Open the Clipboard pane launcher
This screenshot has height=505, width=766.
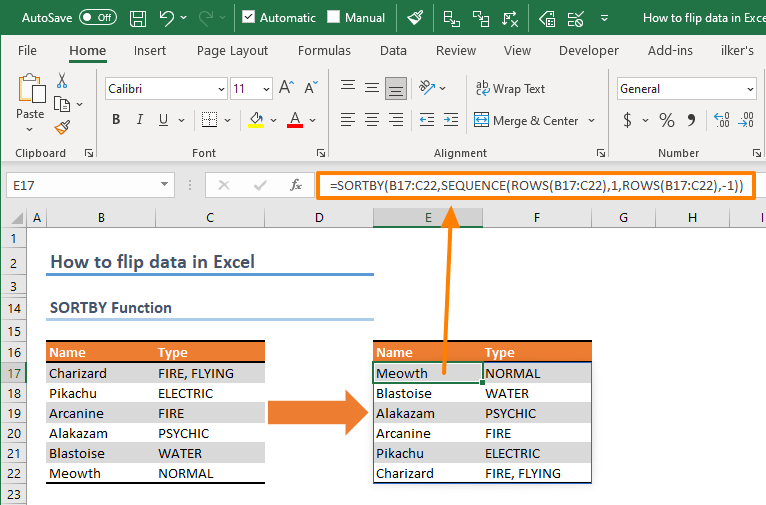click(x=89, y=153)
